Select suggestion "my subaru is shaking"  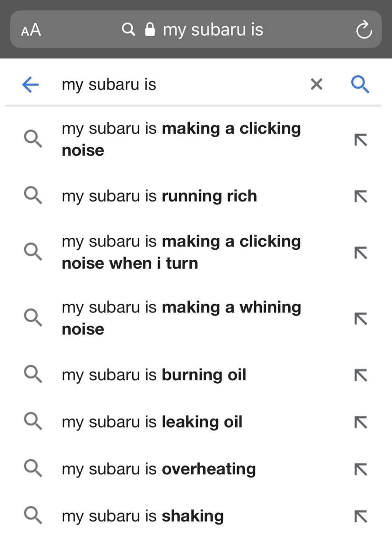coord(143,516)
